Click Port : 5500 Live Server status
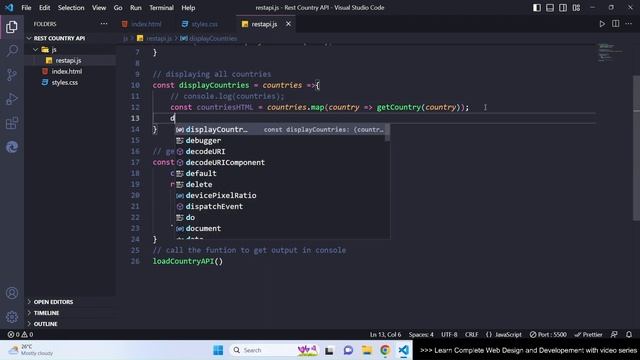640x360 pixels. click(548, 335)
